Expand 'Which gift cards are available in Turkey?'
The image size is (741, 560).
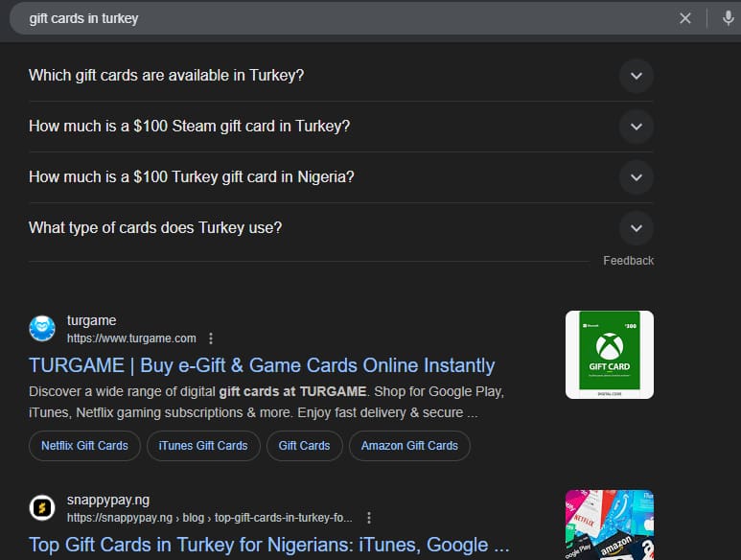point(636,75)
